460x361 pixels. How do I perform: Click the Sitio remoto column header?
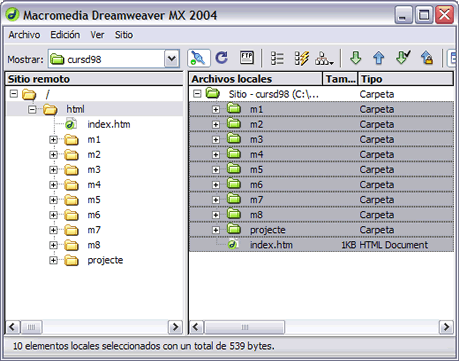click(94, 79)
